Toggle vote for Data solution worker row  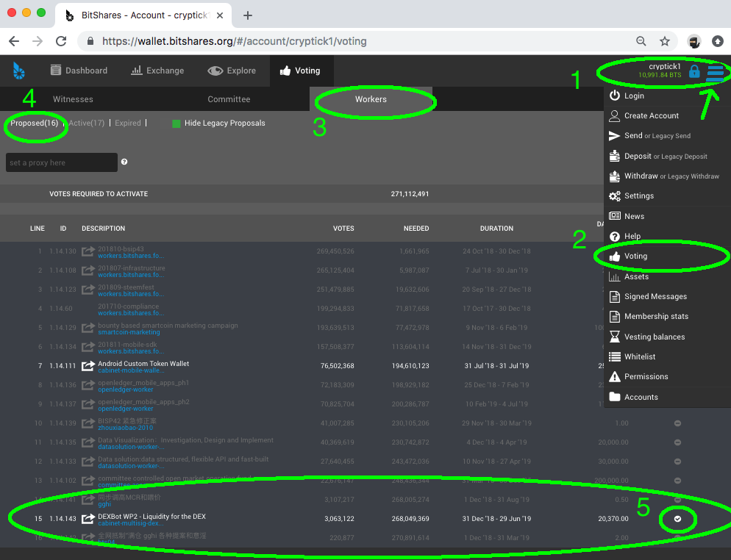[677, 462]
